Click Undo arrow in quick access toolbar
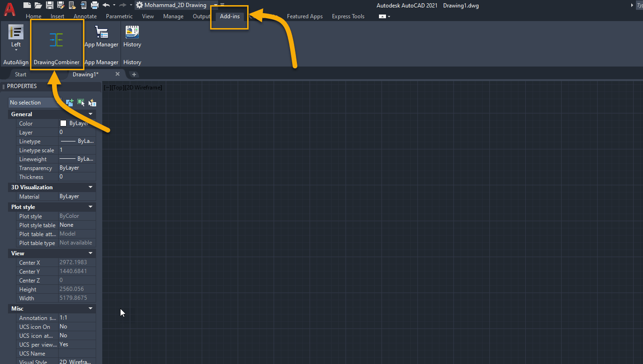Image resolution: width=643 pixels, height=364 pixels. click(106, 5)
